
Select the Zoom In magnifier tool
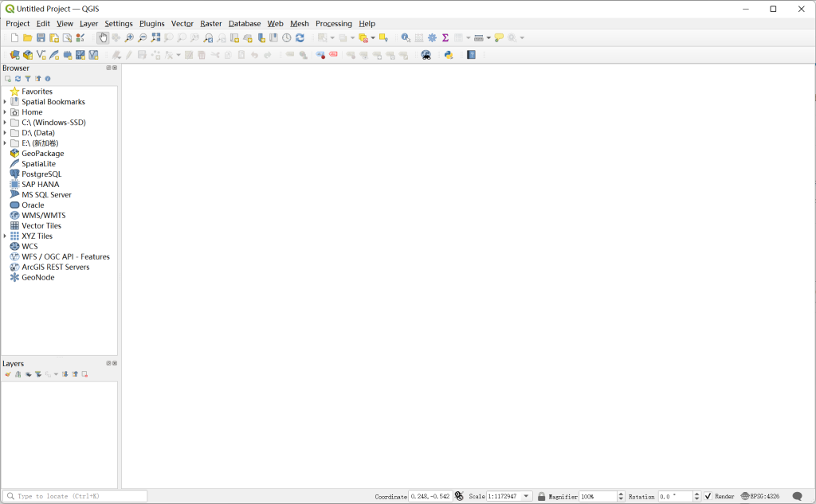coord(129,38)
